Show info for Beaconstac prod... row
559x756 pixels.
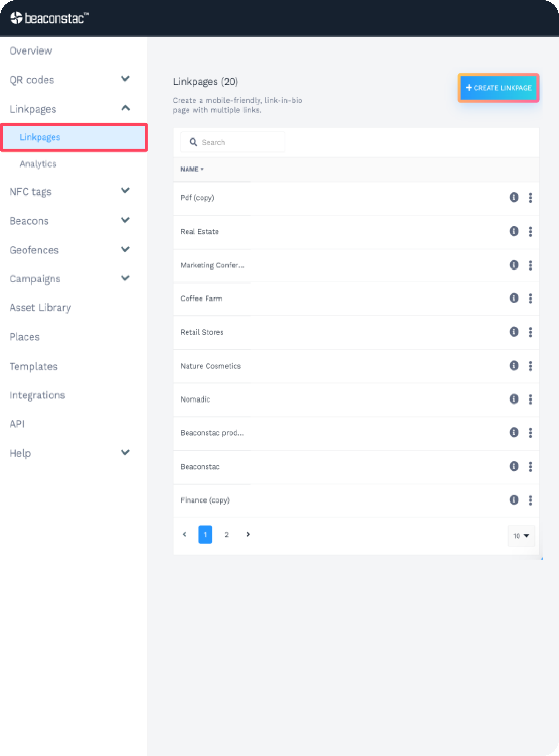coord(514,432)
